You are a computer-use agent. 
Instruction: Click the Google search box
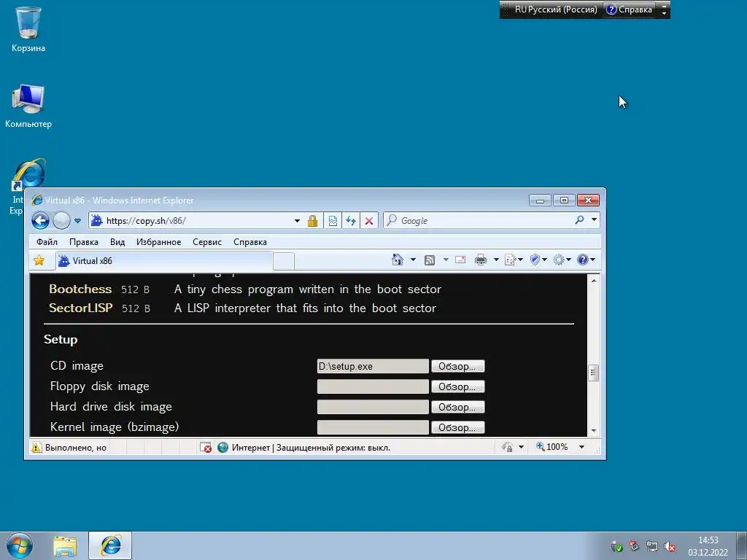pos(476,221)
